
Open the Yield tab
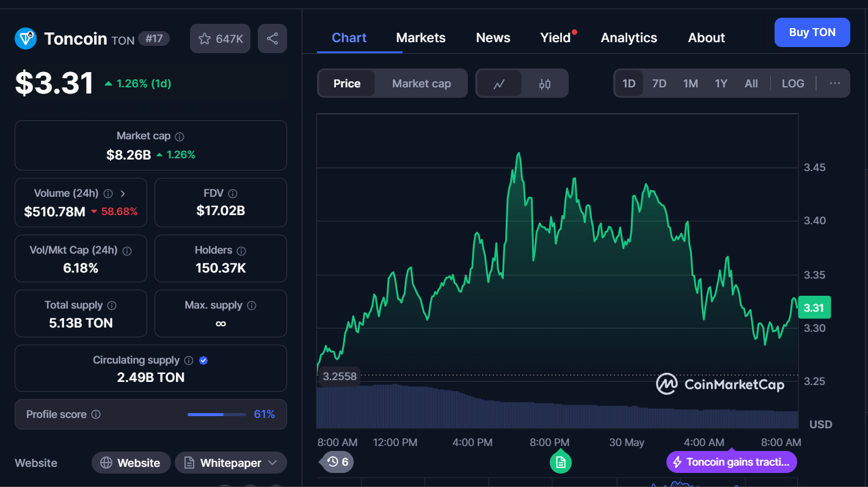point(556,38)
